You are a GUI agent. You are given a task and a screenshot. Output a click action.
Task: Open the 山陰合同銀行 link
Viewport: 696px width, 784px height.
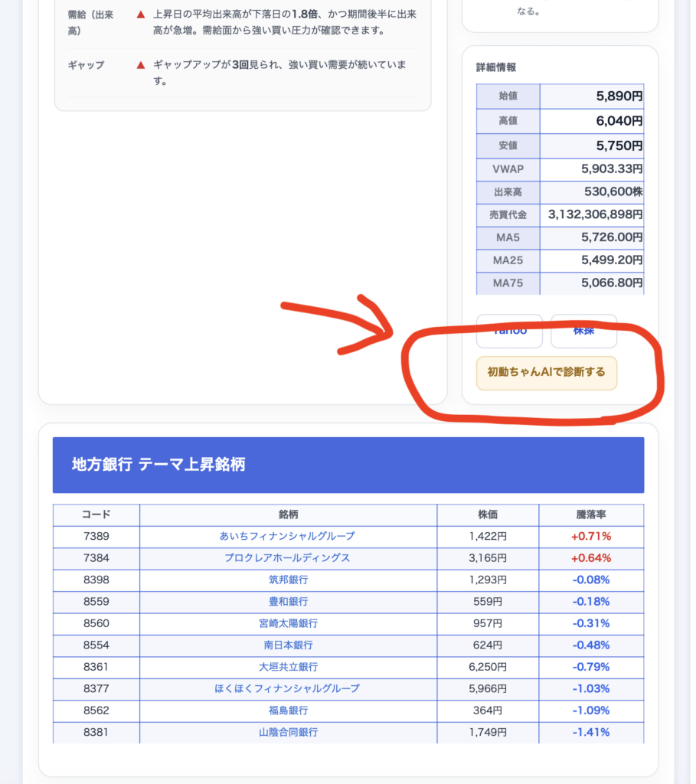[x=288, y=732]
